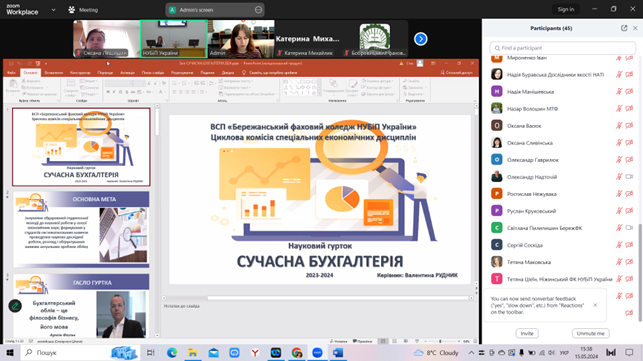Toggle Notes pane in status bar
This screenshot has width=643, height=361.
pyautogui.click(x=339, y=341)
